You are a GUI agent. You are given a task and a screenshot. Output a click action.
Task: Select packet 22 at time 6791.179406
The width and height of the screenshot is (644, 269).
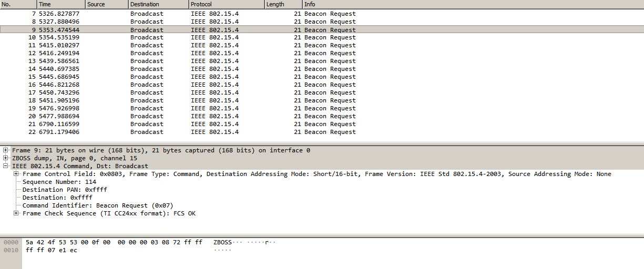(x=322, y=132)
